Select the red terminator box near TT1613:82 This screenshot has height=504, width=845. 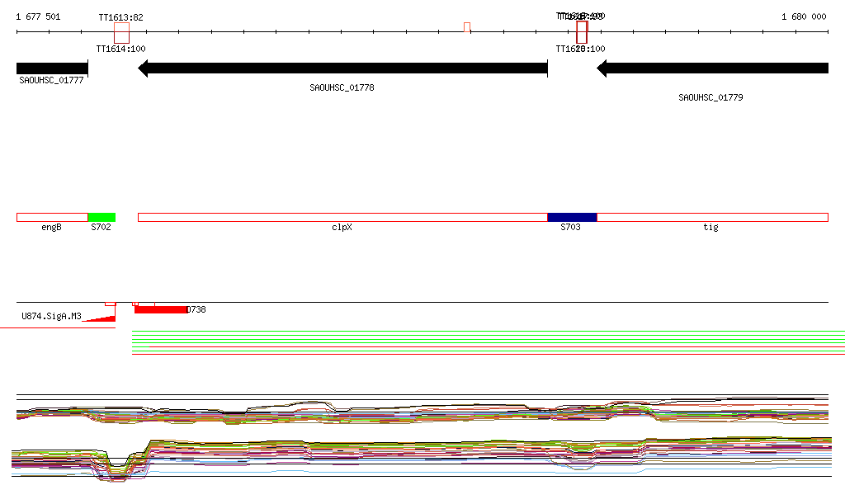coord(121,33)
